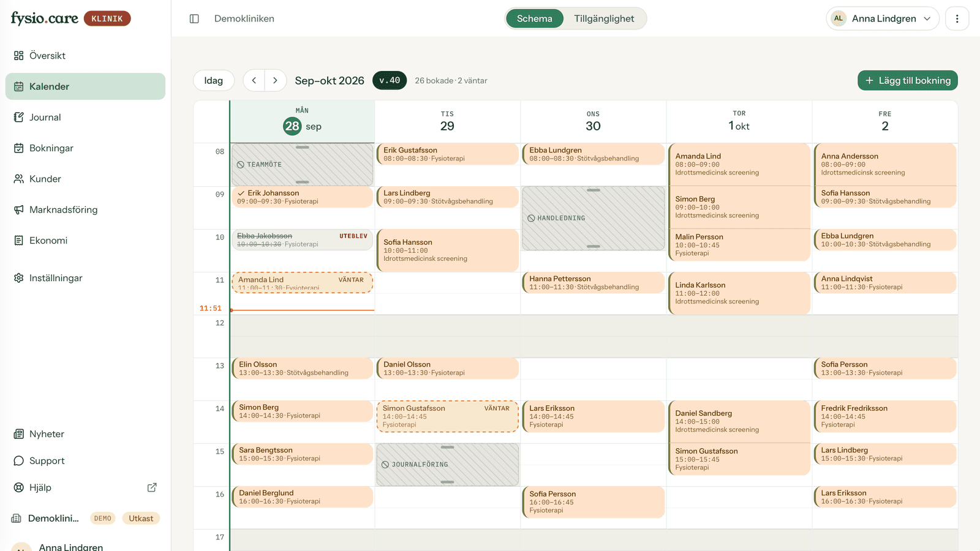Screen dimensions: 980x551
Task: Open Kalender in sidebar
Action: (85, 86)
